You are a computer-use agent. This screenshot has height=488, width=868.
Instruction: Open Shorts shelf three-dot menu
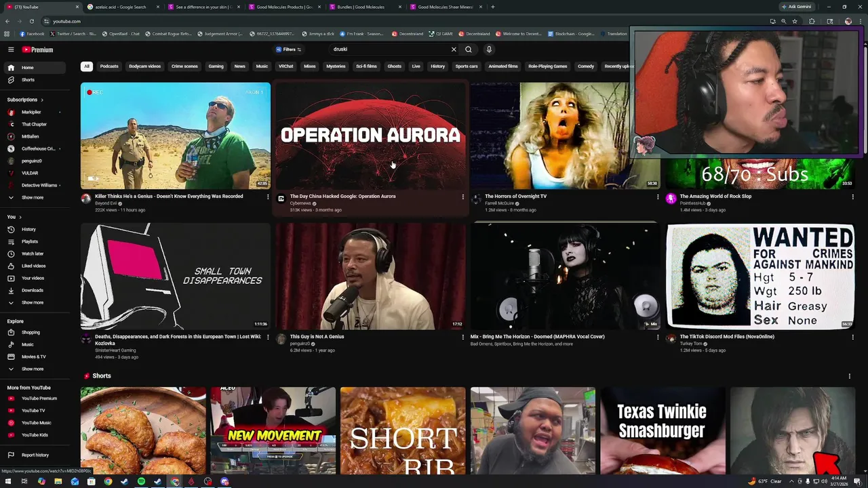click(x=849, y=376)
